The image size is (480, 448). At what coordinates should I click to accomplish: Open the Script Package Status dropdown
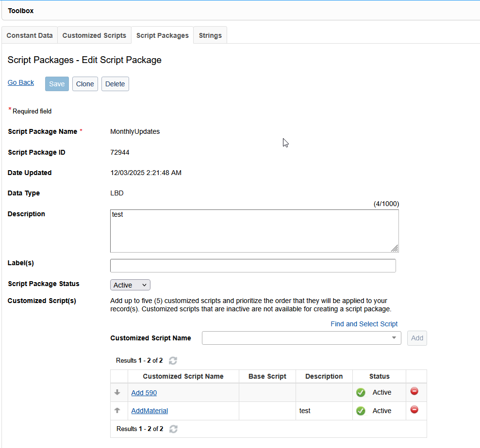(131, 285)
